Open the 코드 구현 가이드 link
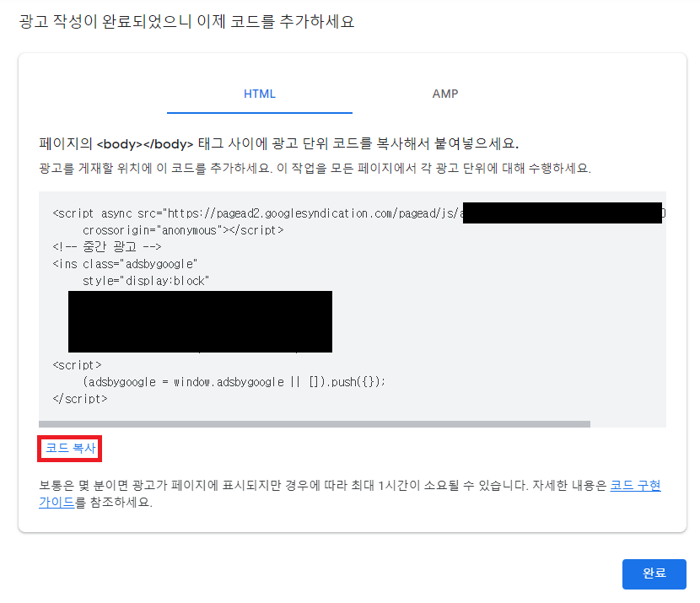 (635, 486)
